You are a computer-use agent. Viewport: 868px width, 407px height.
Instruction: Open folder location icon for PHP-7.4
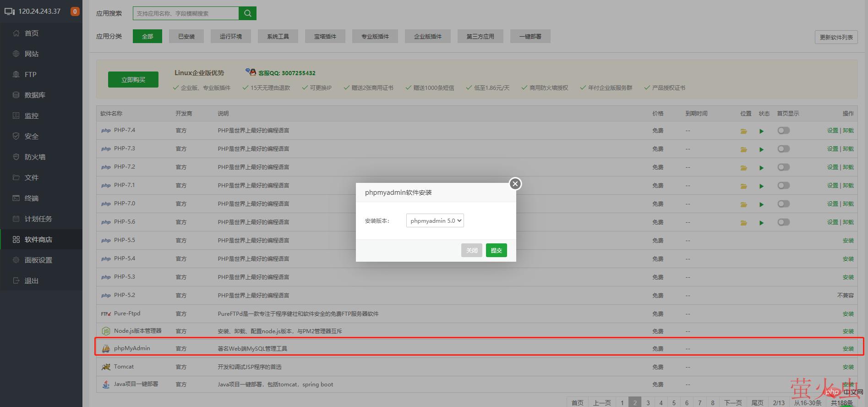point(743,131)
